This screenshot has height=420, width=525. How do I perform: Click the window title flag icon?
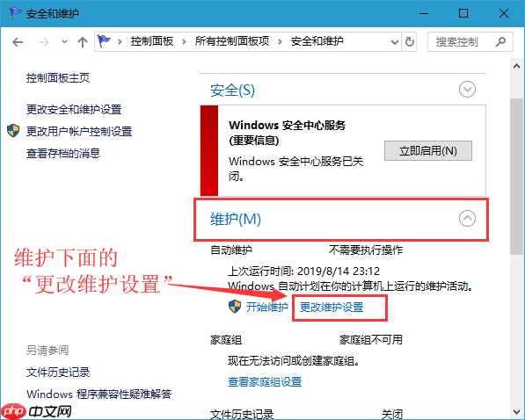[15, 13]
